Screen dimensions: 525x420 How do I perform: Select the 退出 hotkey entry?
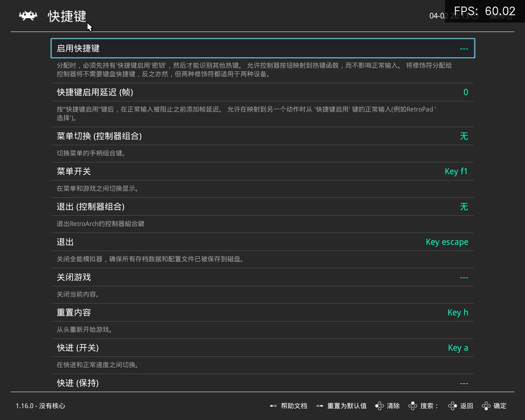[262, 242]
